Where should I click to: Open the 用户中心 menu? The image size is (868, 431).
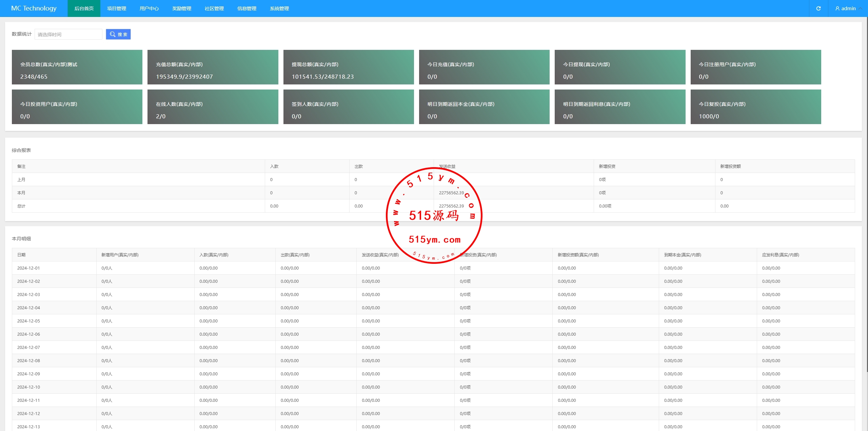point(149,8)
